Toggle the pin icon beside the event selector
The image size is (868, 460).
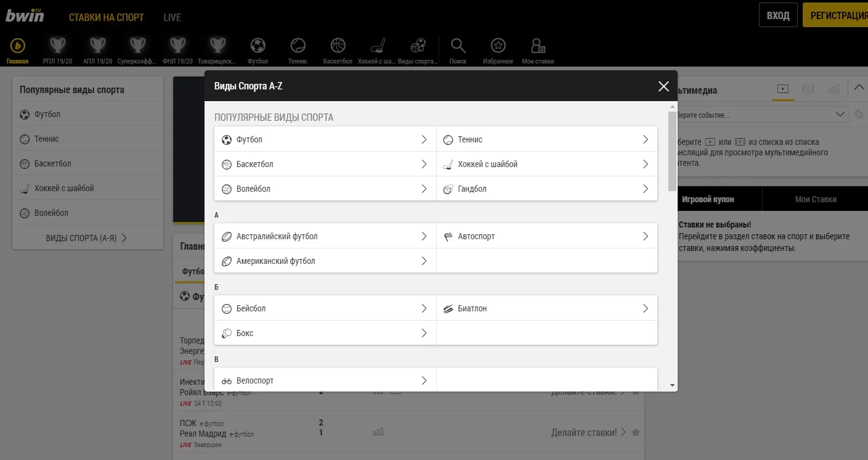(x=859, y=114)
